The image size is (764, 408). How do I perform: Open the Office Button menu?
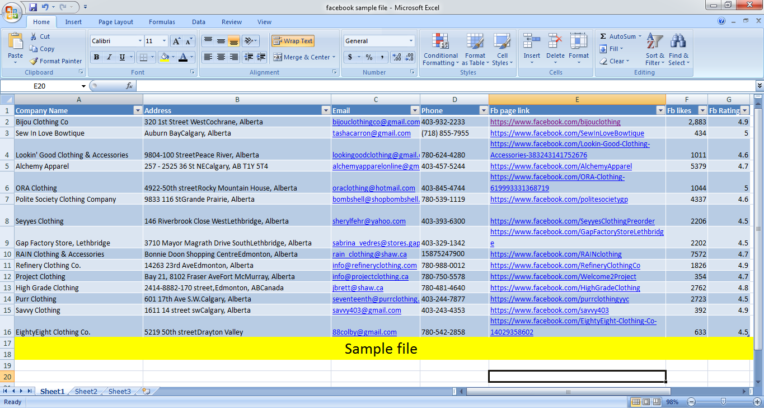pyautogui.click(x=11, y=11)
